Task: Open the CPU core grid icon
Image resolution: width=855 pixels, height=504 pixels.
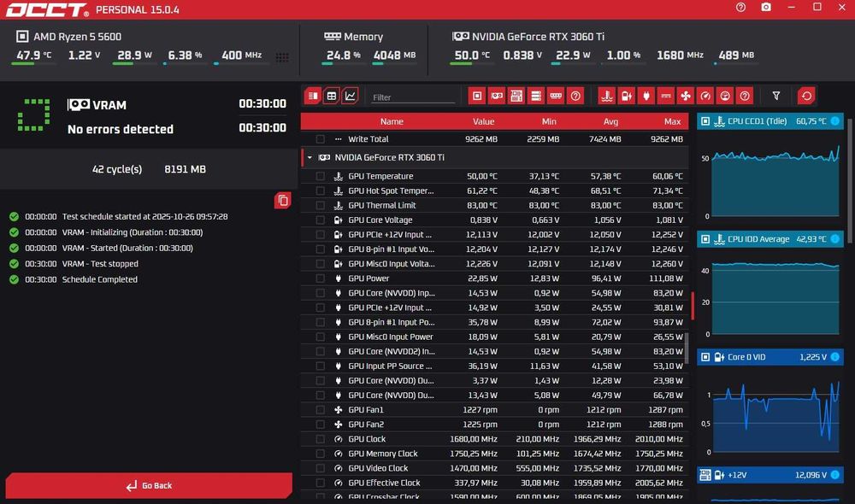Action: 282,57
